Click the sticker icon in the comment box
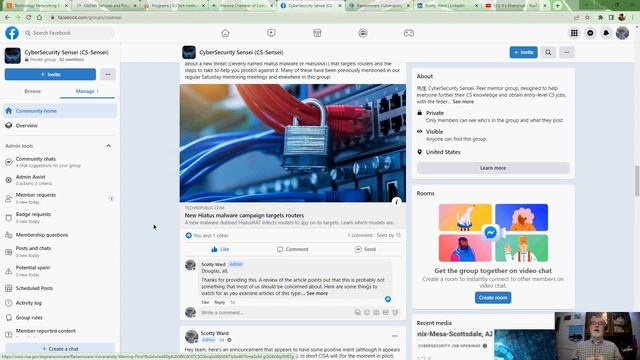Viewport: 640px width, 360px height. point(395,312)
